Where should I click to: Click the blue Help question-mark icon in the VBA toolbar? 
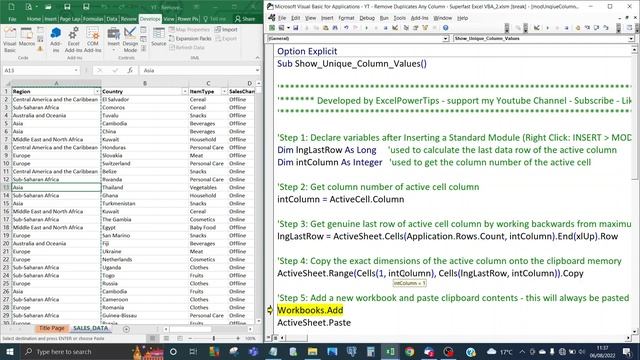[x=445, y=28]
